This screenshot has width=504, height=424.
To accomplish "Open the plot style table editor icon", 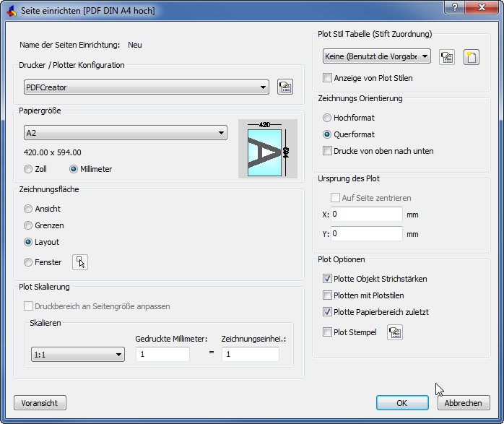I will (447, 57).
